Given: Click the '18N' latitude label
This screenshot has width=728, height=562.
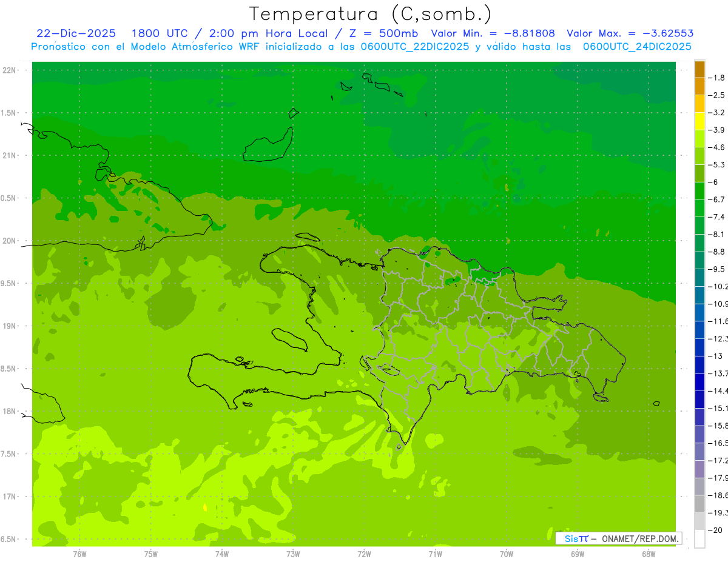Looking at the screenshot, I should click(10, 411).
